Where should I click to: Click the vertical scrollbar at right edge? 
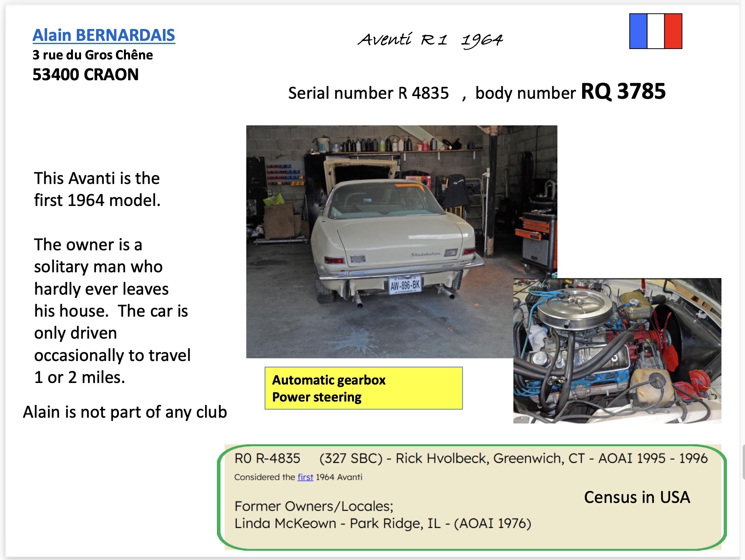coord(743,462)
